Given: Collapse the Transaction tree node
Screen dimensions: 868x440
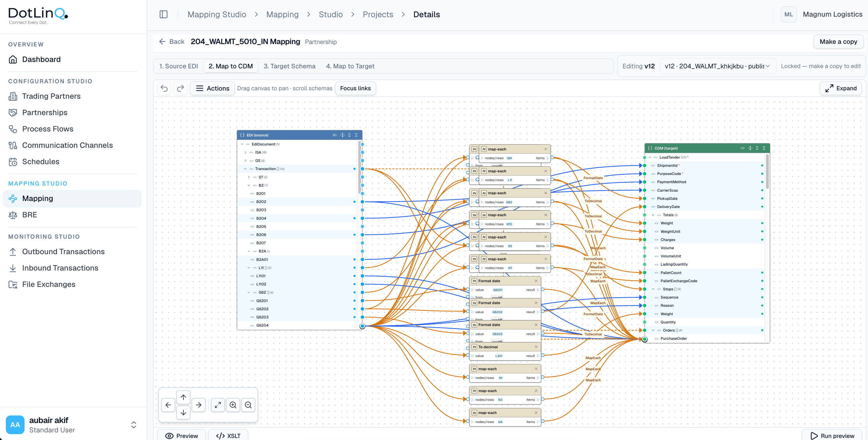Looking at the screenshot, I should pyautogui.click(x=245, y=169).
